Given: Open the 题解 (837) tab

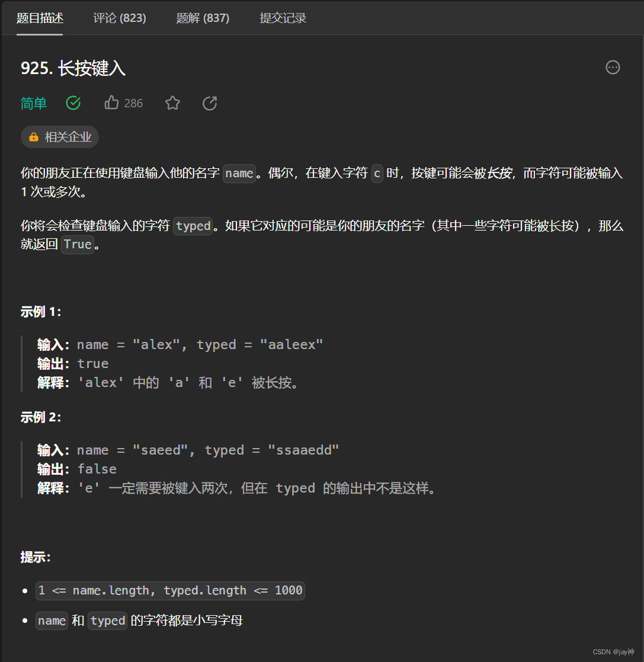Looking at the screenshot, I should [x=203, y=18].
